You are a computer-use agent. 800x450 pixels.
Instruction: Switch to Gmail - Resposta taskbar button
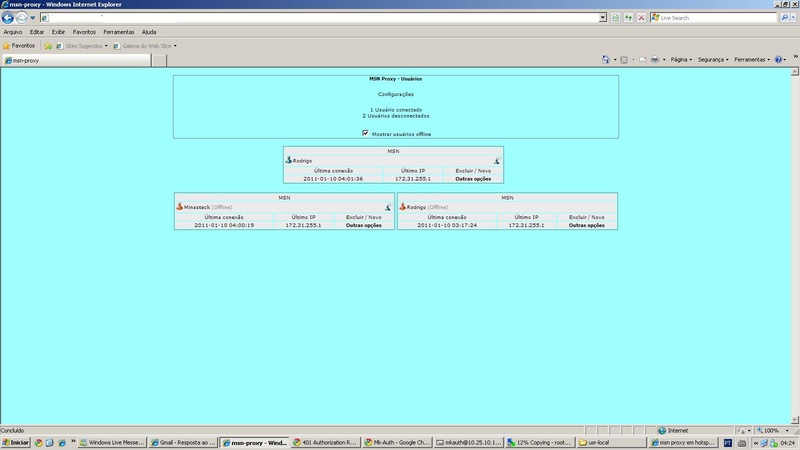point(183,443)
